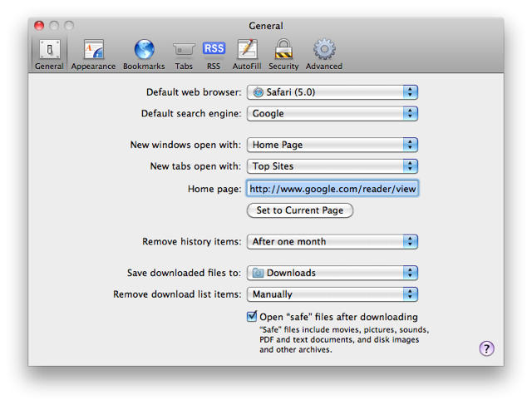Open the Remove history items dropdown
Viewport: 532px width, 405px height.
[x=332, y=242]
